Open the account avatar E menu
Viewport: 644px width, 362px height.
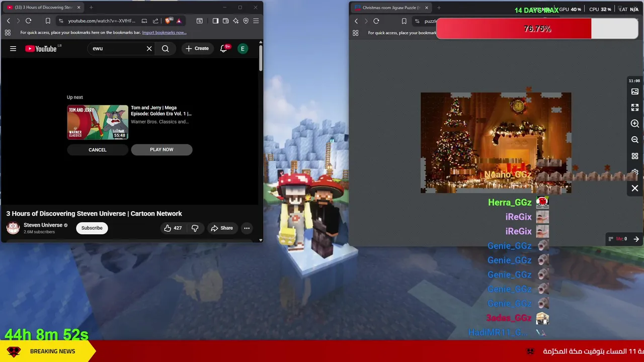point(243,48)
